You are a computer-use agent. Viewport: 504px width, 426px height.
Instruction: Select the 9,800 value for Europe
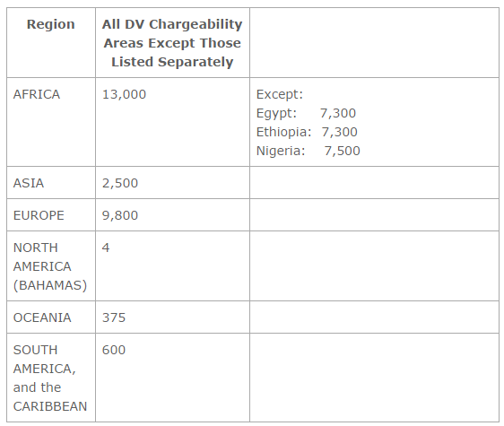120,215
